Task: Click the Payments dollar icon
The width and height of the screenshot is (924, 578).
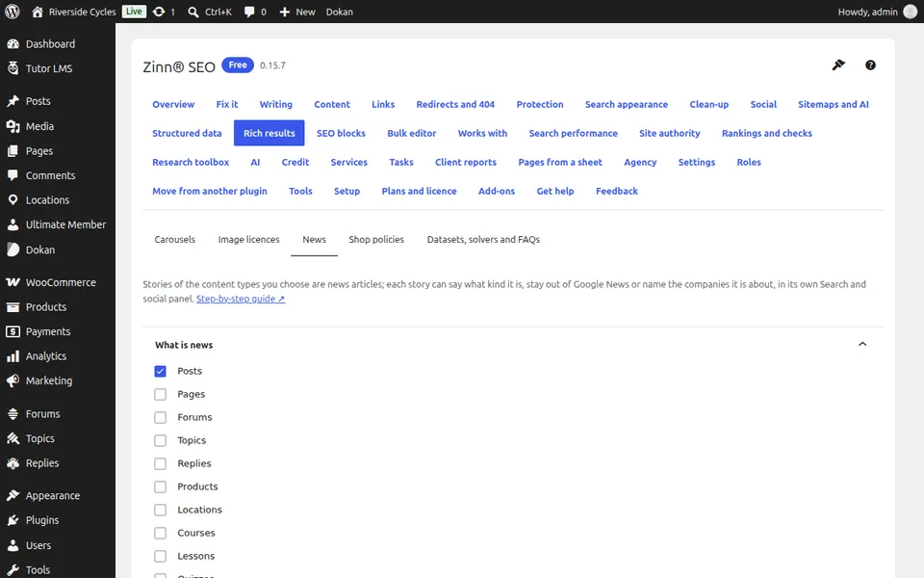Action: 13,331
